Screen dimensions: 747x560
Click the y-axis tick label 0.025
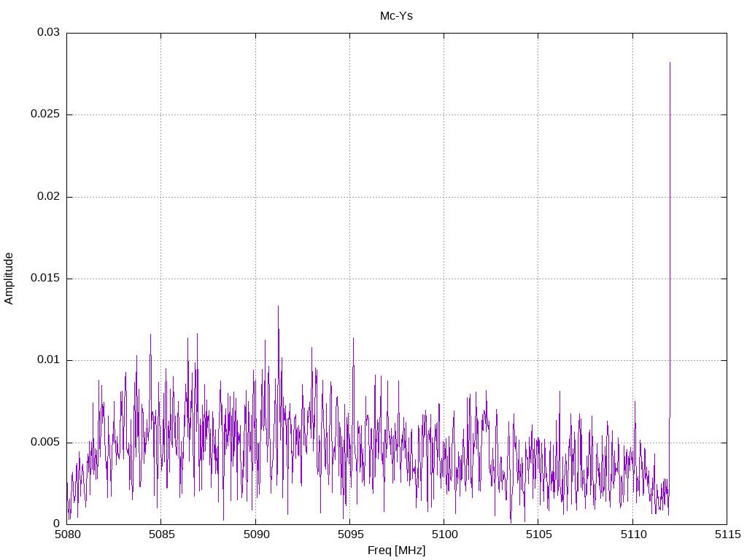[45, 114]
